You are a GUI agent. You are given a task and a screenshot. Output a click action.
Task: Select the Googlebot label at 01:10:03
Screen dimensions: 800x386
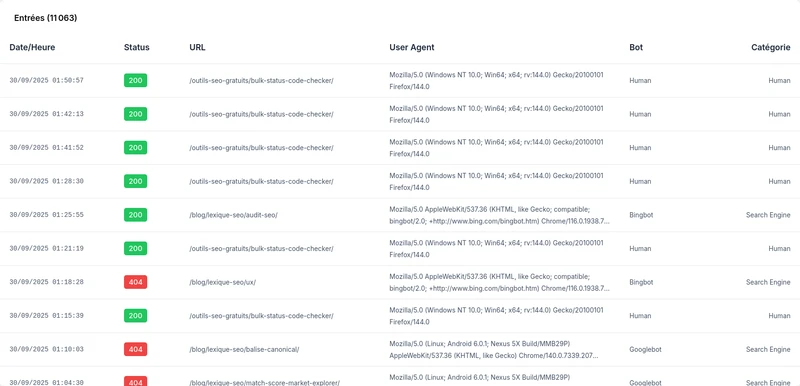click(645, 349)
